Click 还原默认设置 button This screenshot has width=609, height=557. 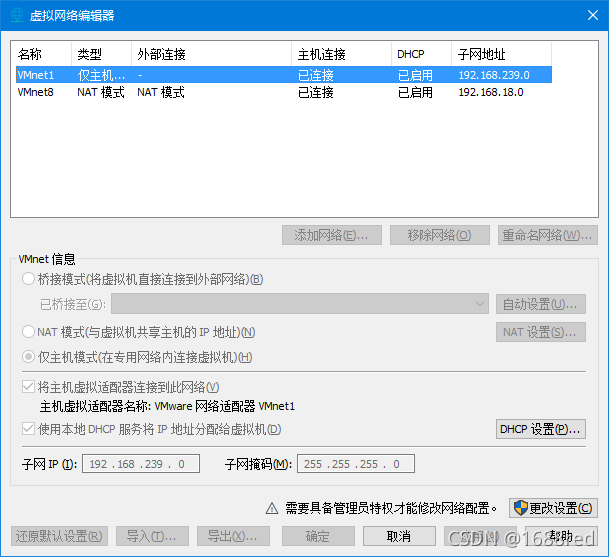pos(59,536)
